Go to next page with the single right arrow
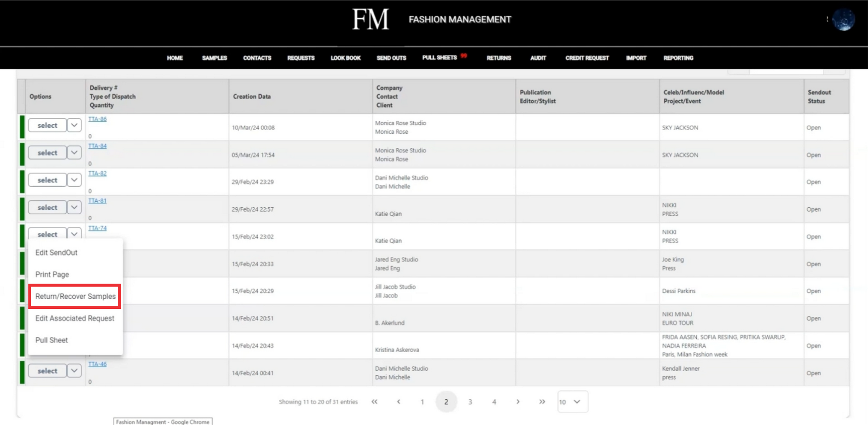The image size is (868, 425). click(518, 401)
